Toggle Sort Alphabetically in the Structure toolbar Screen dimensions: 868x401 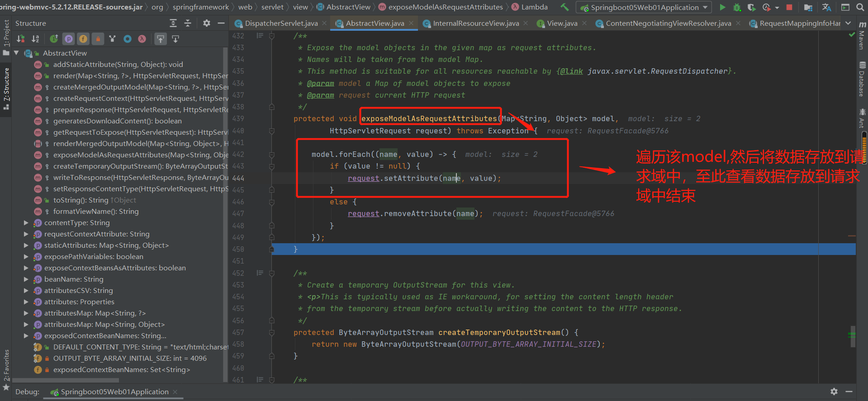coord(35,39)
